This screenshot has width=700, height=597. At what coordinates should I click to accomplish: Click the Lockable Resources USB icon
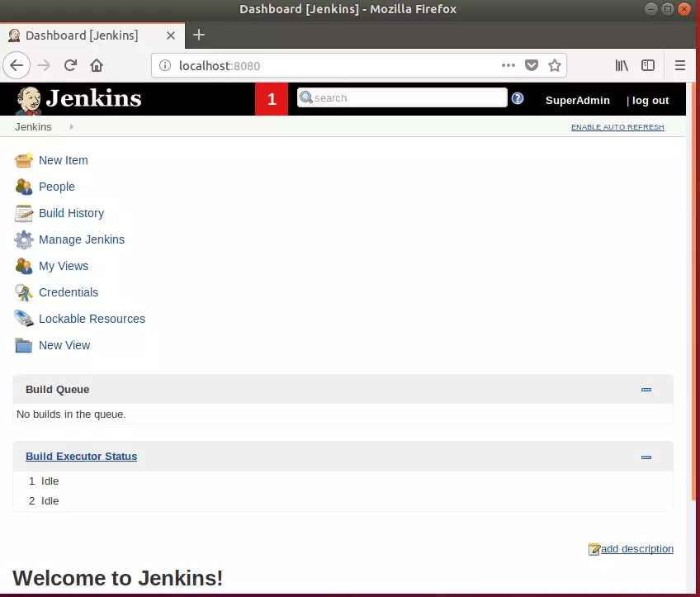24,319
